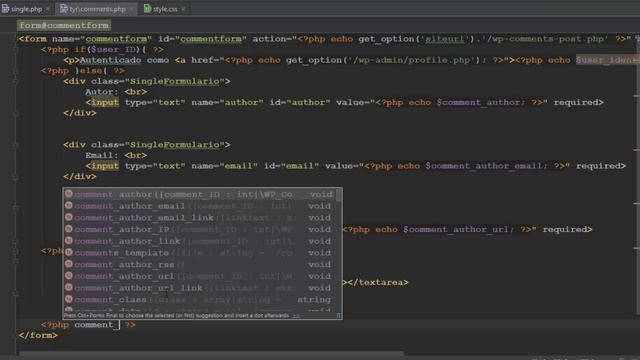Click function icon beside comment_author_email_link
This screenshot has height=360, width=640.
[x=69, y=217]
